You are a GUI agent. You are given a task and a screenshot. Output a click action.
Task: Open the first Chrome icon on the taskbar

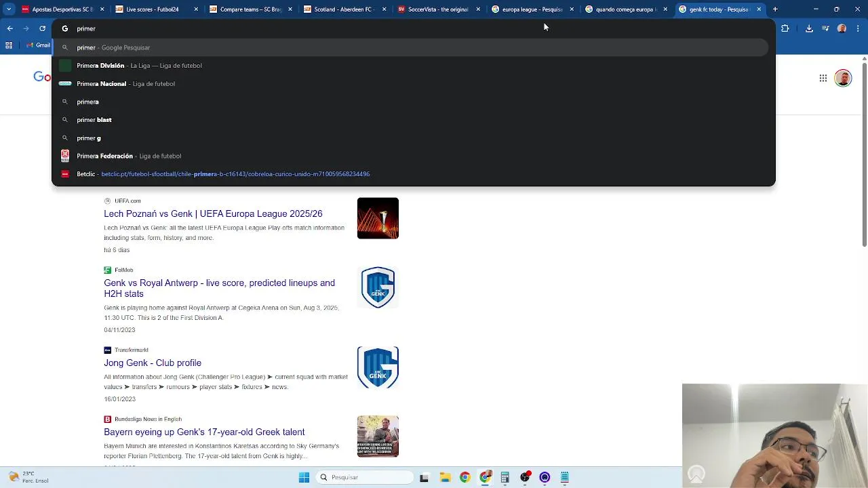pos(465,477)
